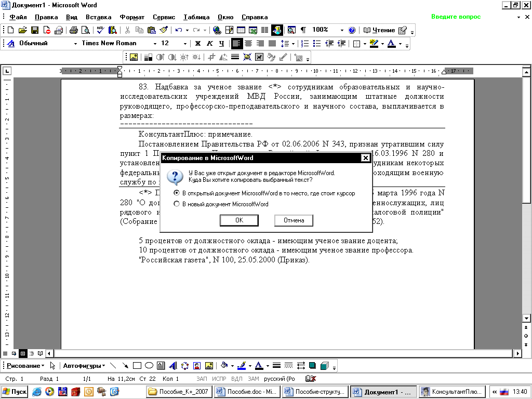Click the Bulleted list icon
Viewport: 532px width, 399px height.
(x=317, y=44)
